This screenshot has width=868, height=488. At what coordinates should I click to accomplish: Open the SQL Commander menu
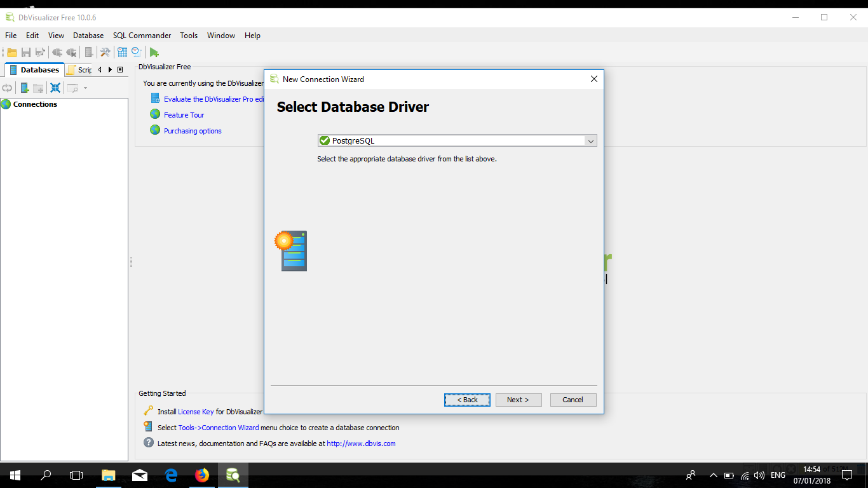point(142,36)
